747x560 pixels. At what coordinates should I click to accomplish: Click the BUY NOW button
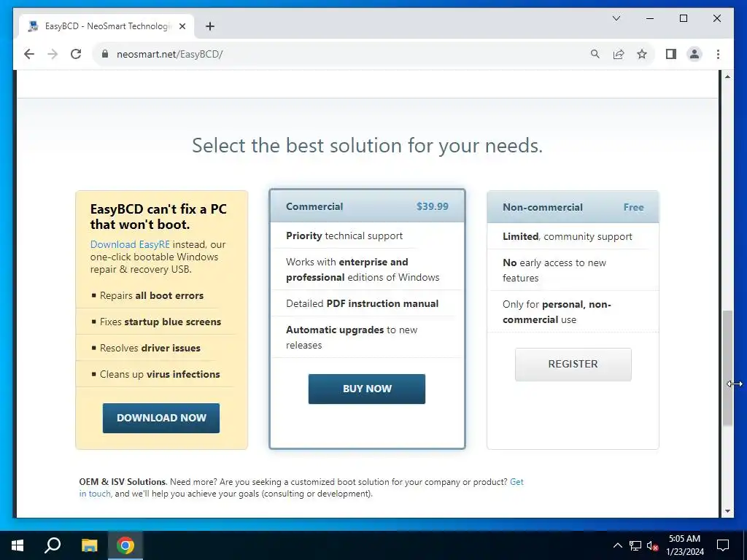tap(367, 389)
